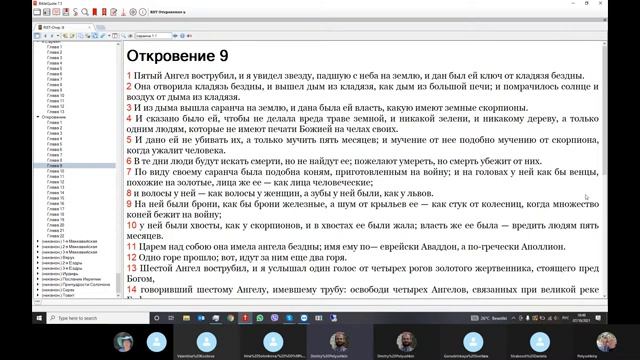640x360 pixels.
Task: Click the clock in system tray
Action: coord(582,318)
